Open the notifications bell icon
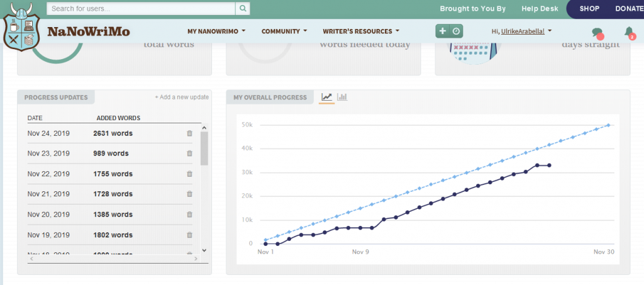The width and height of the screenshot is (644, 285). (629, 32)
